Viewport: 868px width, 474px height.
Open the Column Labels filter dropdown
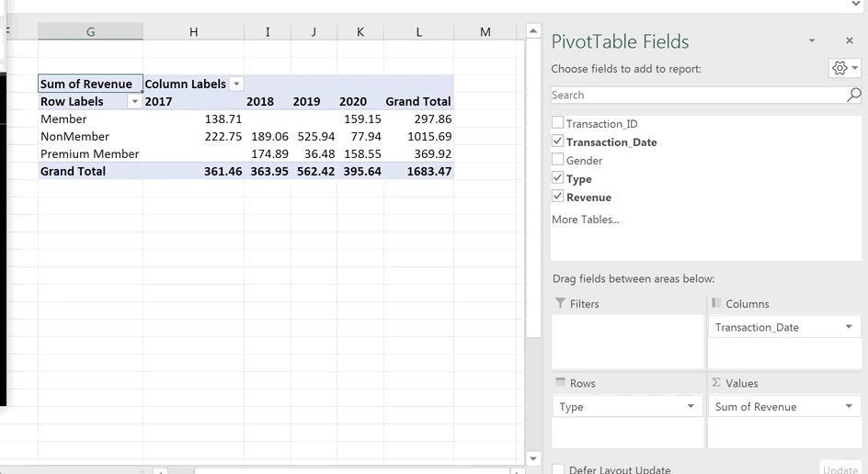[236, 85]
